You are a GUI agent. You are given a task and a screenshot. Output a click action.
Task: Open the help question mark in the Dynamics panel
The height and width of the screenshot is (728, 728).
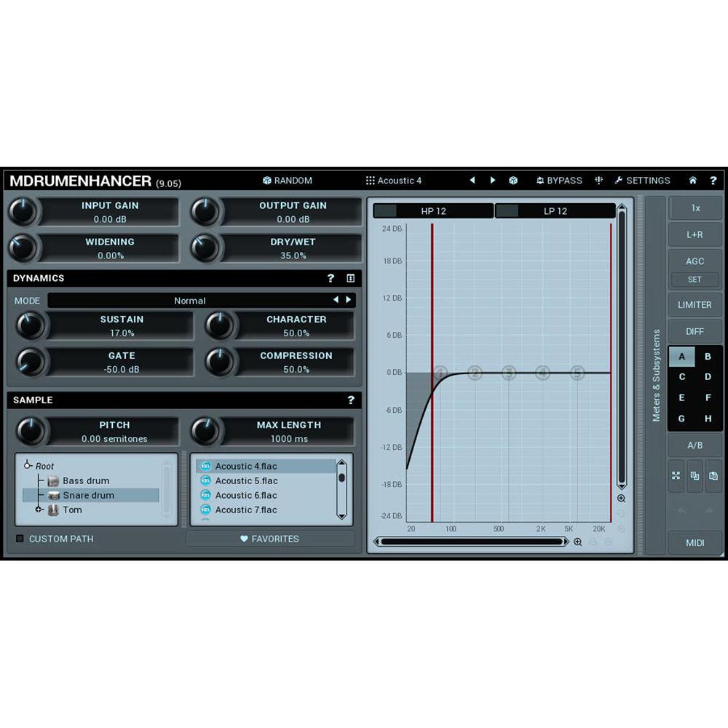click(331, 278)
